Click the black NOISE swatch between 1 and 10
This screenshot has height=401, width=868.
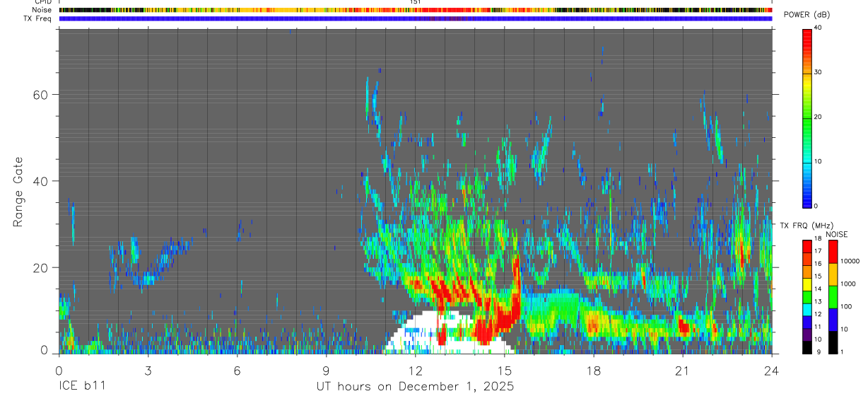[x=833, y=342]
